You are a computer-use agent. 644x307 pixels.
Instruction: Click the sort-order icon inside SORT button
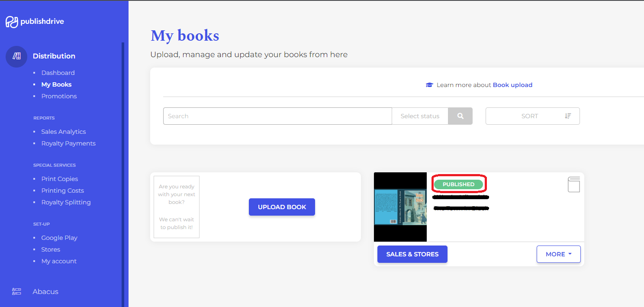point(567,116)
